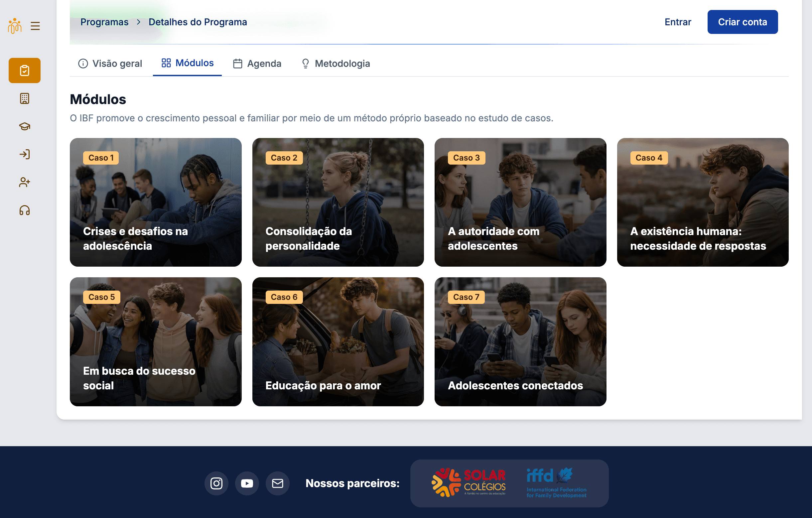Open Caso 6 Educação para o amor card
The image size is (812, 518).
tap(338, 342)
